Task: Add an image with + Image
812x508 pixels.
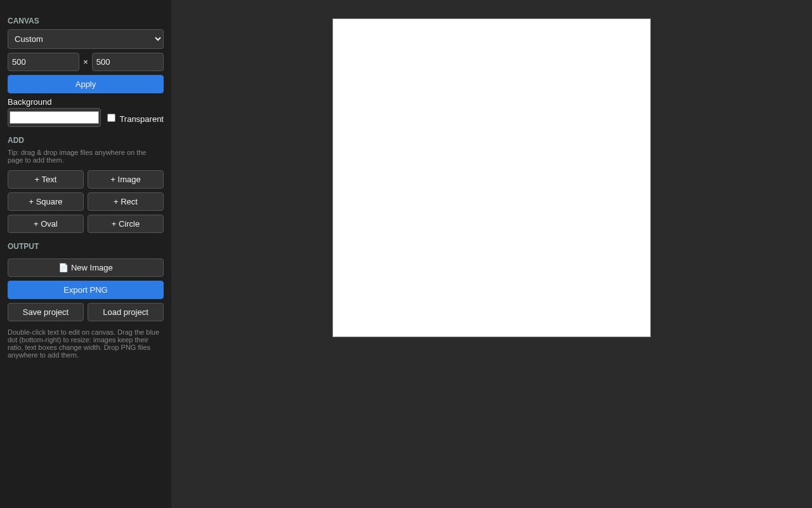Action: click(x=126, y=179)
